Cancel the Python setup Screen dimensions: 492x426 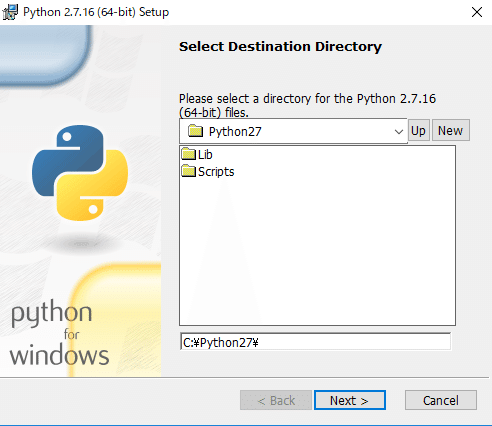[x=441, y=400]
